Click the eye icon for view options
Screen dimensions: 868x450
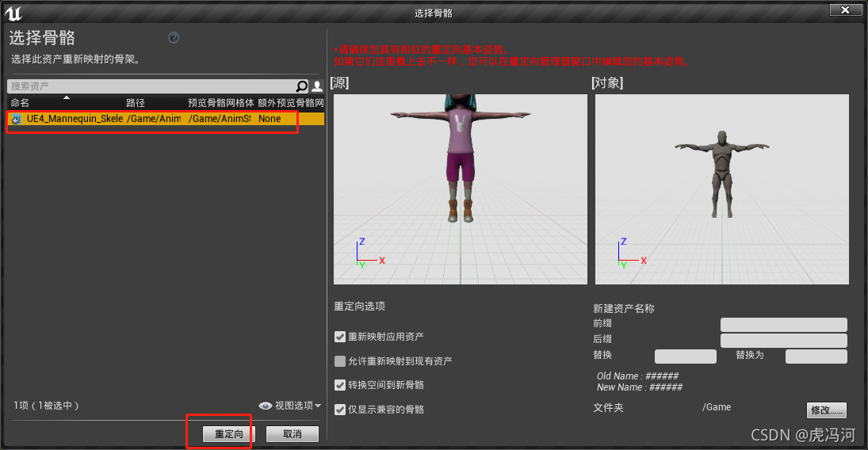tap(266, 406)
